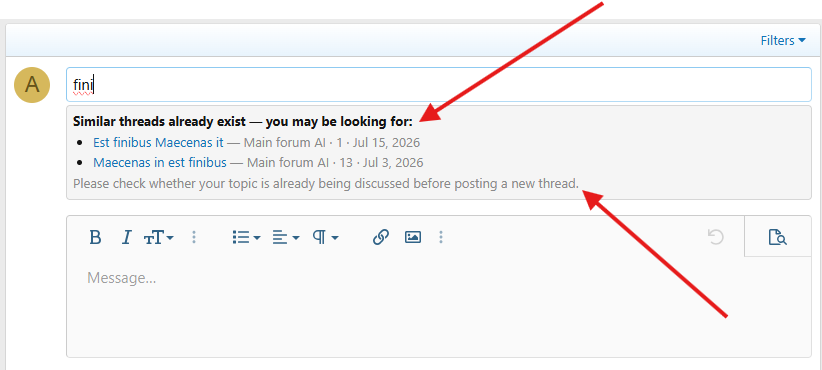The width and height of the screenshot is (822, 370).
Task: Preview the message with the page-search icon
Action: click(x=777, y=237)
